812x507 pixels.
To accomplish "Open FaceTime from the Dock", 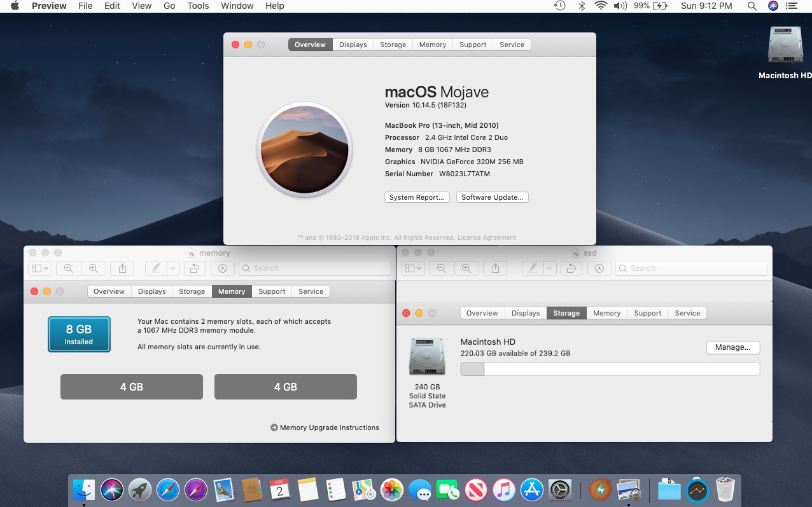I will click(x=448, y=490).
